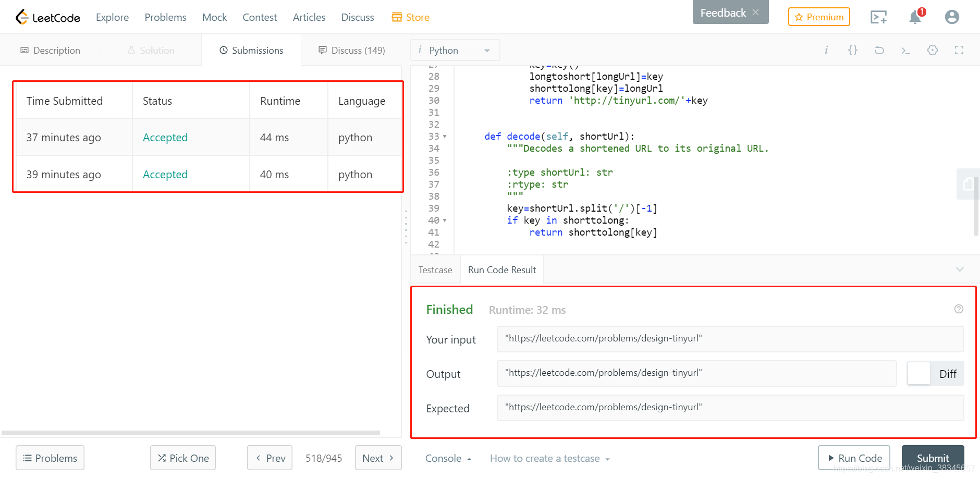Viewport: 980px width, 478px height.
Task: Click the Premium button
Action: pyautogui.click(x=819, y=17)
